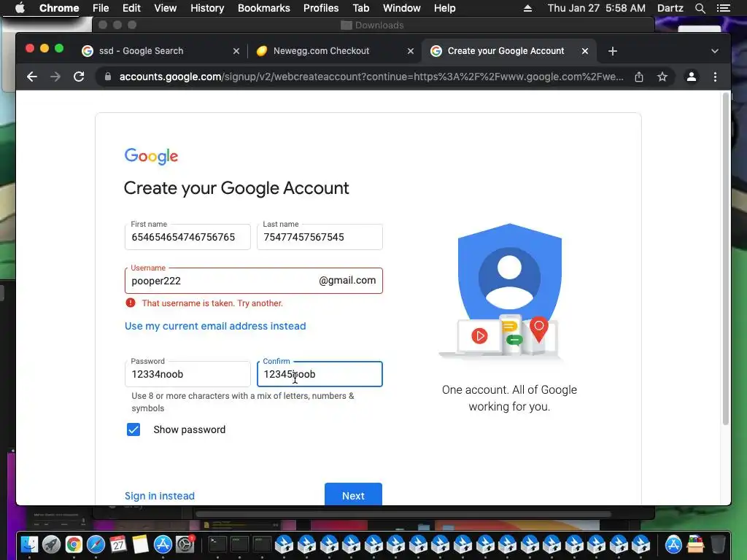The image size is (747, 560).
Task: Uncheck the Show password checkbox
Action: (x=133, y=429)
